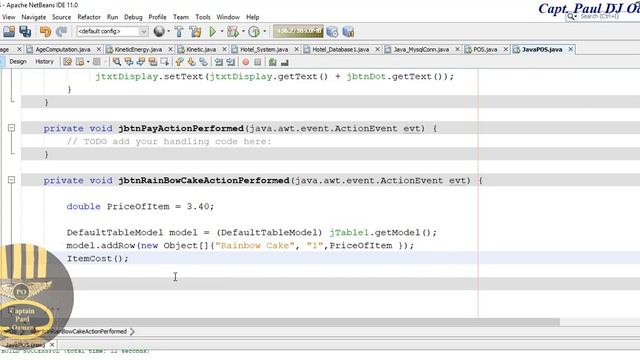Click Find Next Occurrence icon
Image resolution: width=640 pixels, height=360 pixels.
click(x=141, y=62)
